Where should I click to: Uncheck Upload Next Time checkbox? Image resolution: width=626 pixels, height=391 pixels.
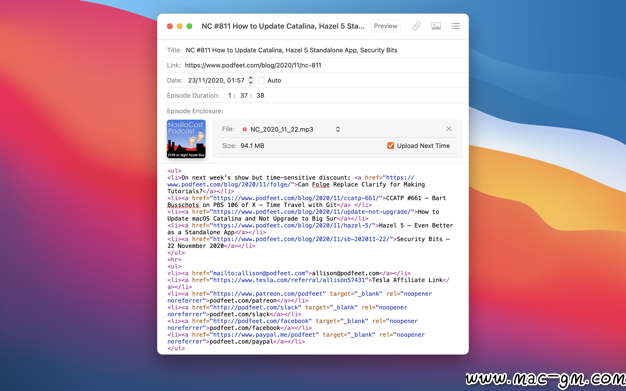pyautogui.click(x=390, y=146)
